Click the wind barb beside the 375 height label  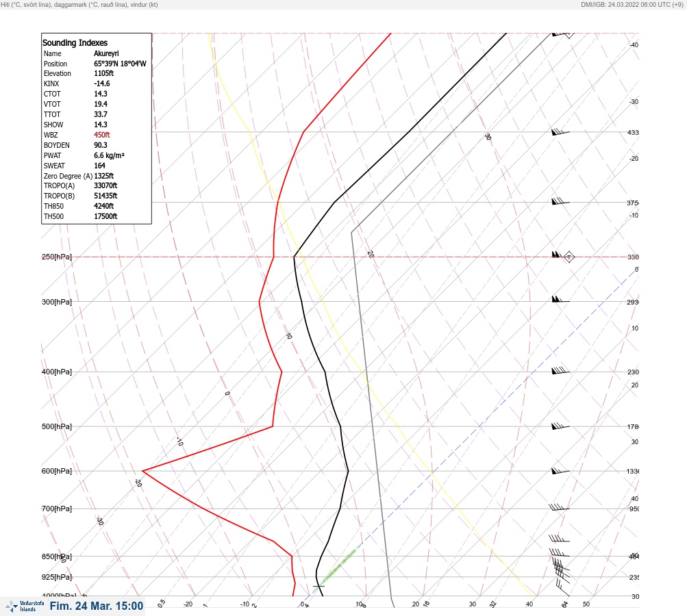click(560, 201)
